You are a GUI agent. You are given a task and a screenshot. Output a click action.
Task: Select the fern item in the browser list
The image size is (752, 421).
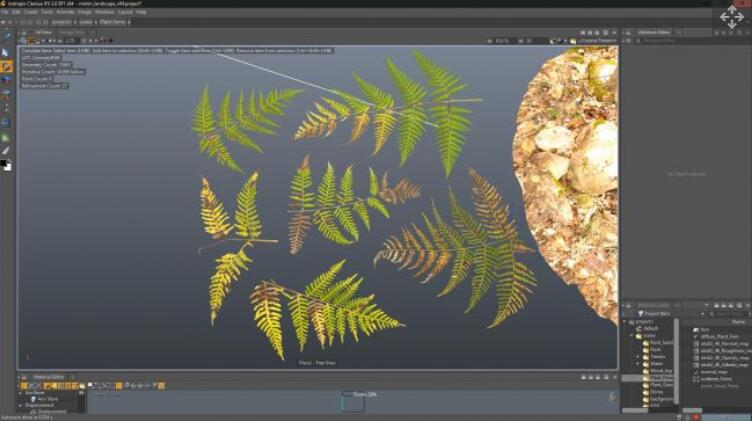point(705,329)
